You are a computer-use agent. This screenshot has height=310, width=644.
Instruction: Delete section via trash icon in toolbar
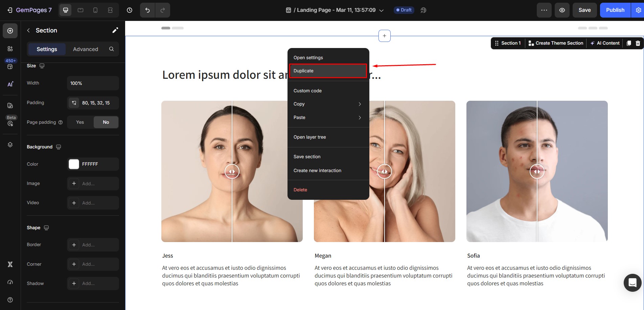[638, 43]
